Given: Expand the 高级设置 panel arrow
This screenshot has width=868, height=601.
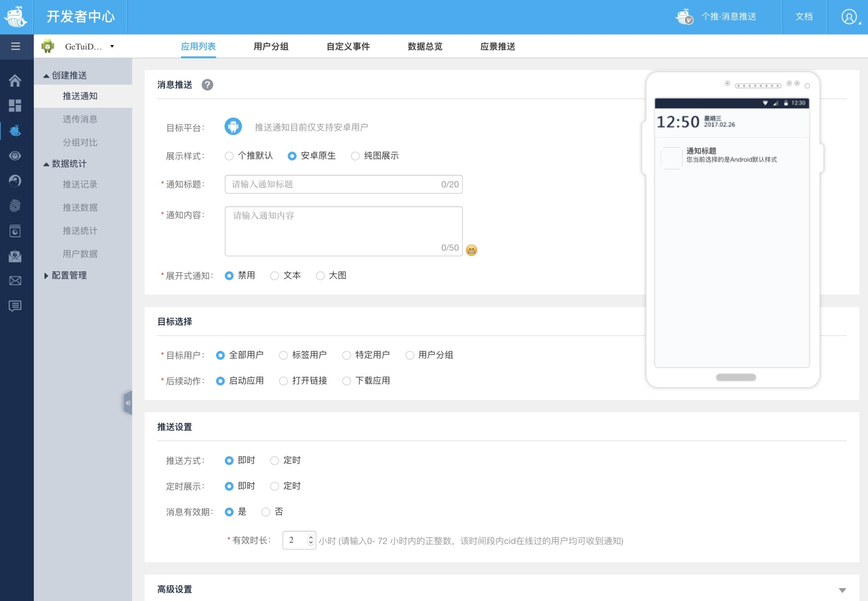Looking at the screenshot, I should [x=842, y=590].
